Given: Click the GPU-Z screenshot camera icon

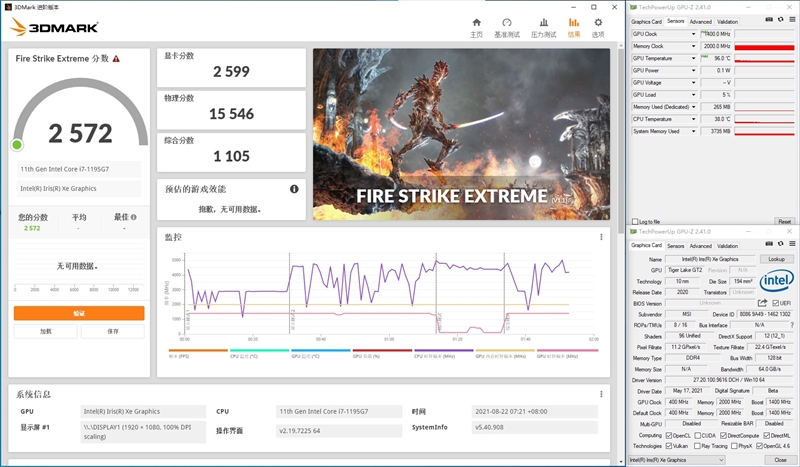Looking at the screenshot, I should pyautogui.click(x=769, y=19).
